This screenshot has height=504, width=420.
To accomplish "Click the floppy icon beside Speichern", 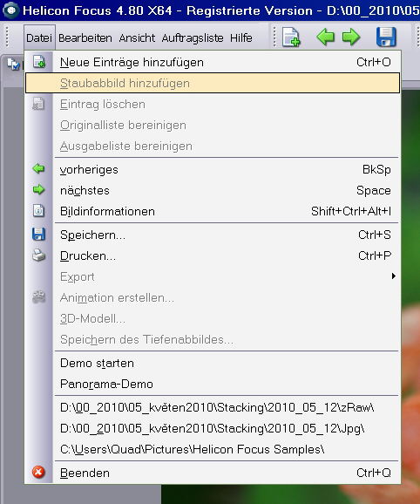I will (x=38, y=235).
